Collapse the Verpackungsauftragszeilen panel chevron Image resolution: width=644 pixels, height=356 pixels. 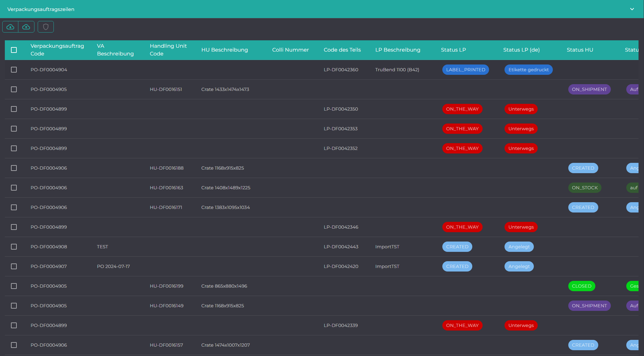coord(632,9)
